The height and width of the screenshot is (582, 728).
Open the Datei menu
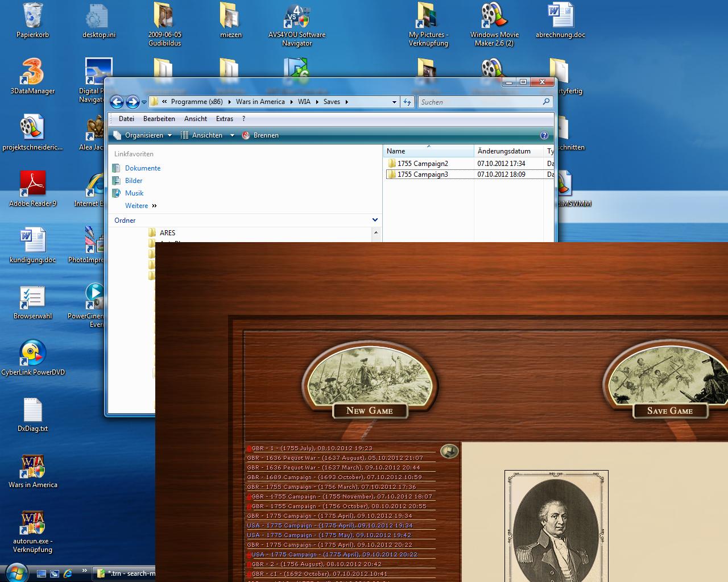(126, 119)
